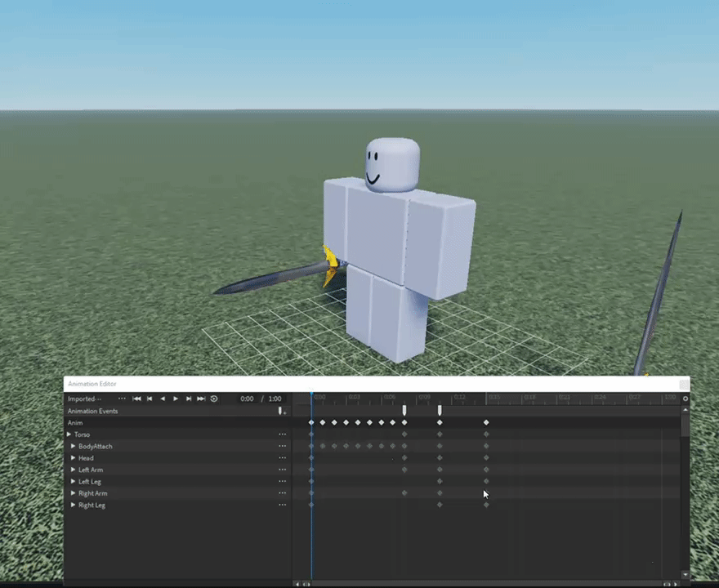Open the timeline settings gear

coord(685,399)
